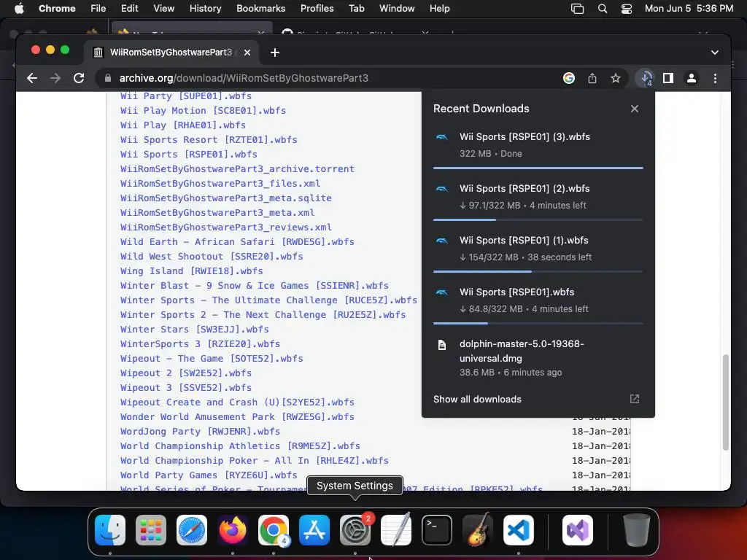Open stage manager windows icon in menu bar
This screenshot has width=747, height=560.
tap(578, 9)
